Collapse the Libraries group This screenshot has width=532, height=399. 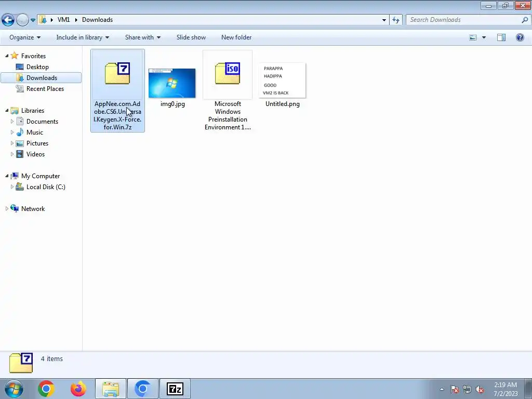tap(7, 110)
